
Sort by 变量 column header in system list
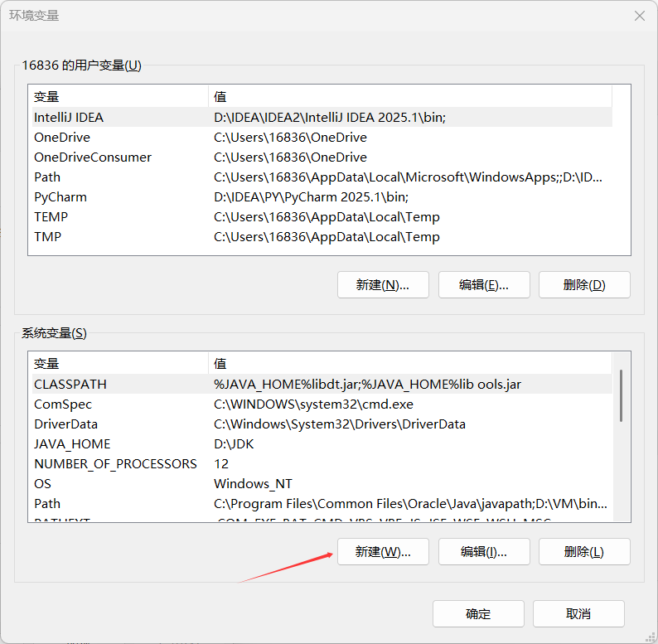(116, 364)
